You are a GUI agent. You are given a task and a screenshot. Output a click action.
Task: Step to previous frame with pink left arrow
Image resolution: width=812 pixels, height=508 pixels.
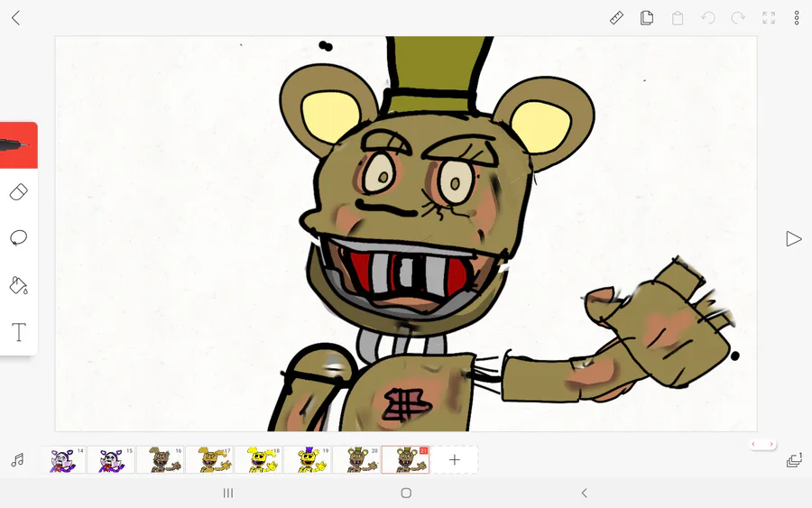(753, 444)
